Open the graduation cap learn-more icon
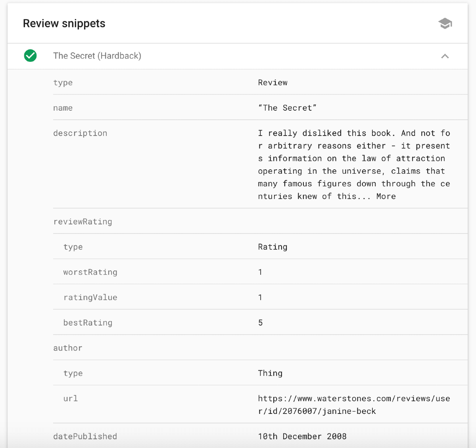Viewport: 476px width, 448px height. (445, 23)
